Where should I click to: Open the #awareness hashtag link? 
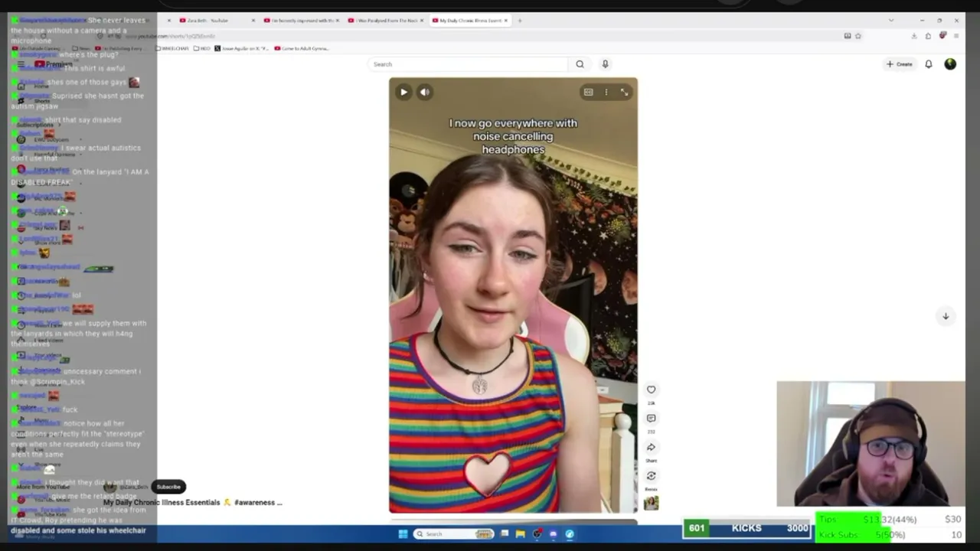(254, 503)
